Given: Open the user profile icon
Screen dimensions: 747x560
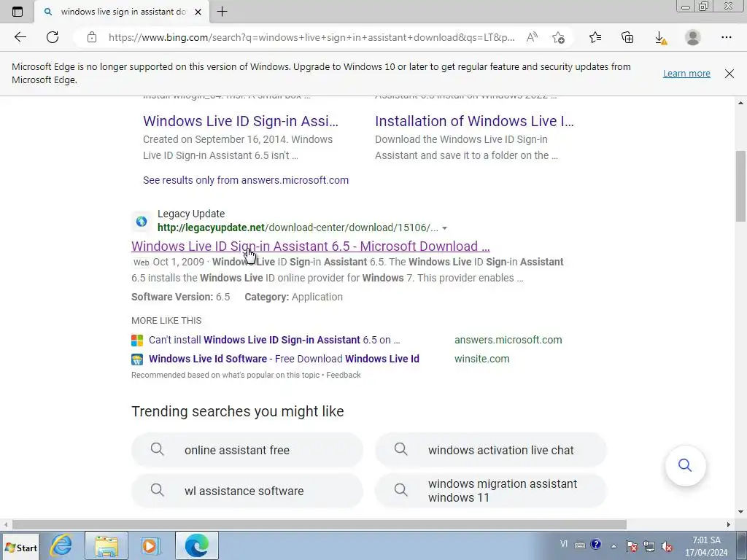Looking at the screenshot, I should coord(693,37).
